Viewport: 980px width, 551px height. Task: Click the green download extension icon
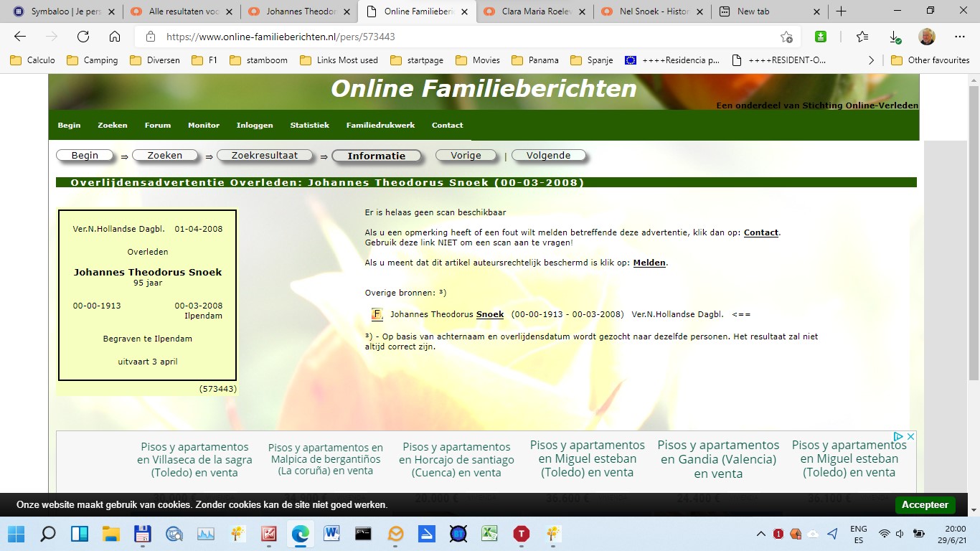click(821, 37)
